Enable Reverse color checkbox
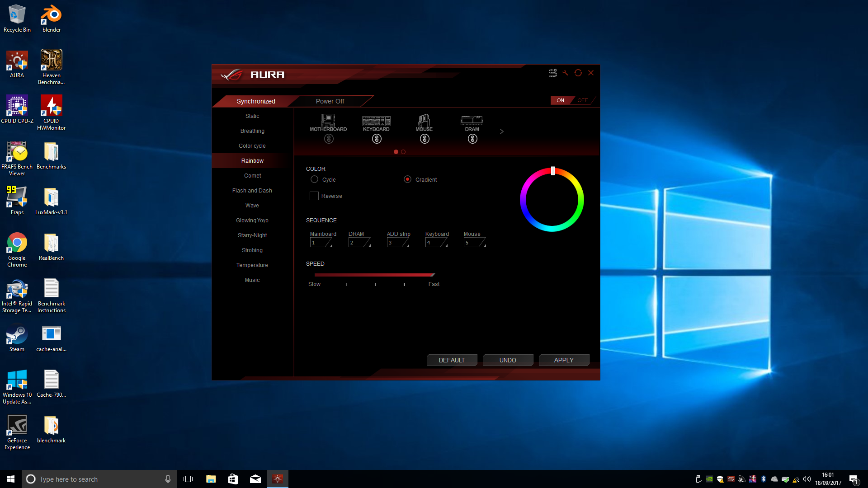868x488 pixels. coord(314,196)
